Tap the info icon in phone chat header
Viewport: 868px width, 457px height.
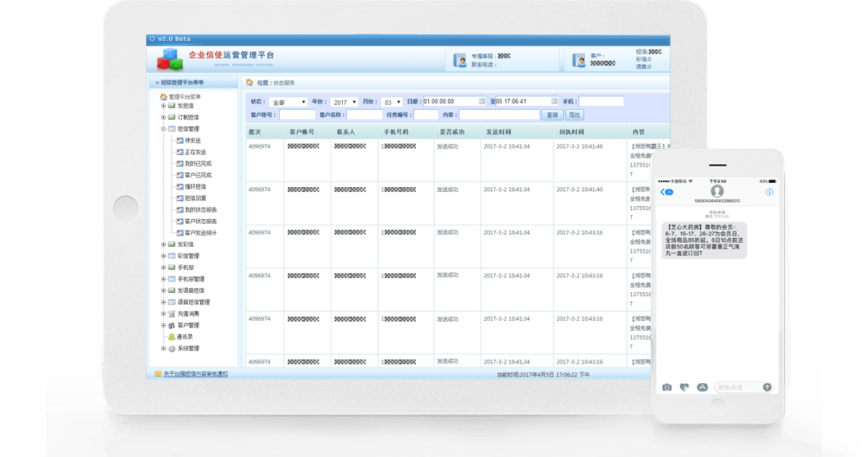click(770, 192)
